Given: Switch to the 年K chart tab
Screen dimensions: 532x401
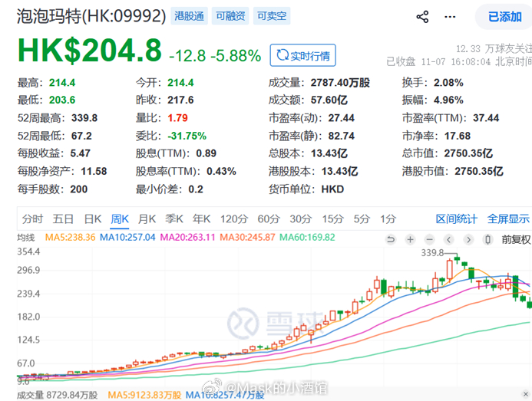Looking at the screenshot, I should point(202,219).
